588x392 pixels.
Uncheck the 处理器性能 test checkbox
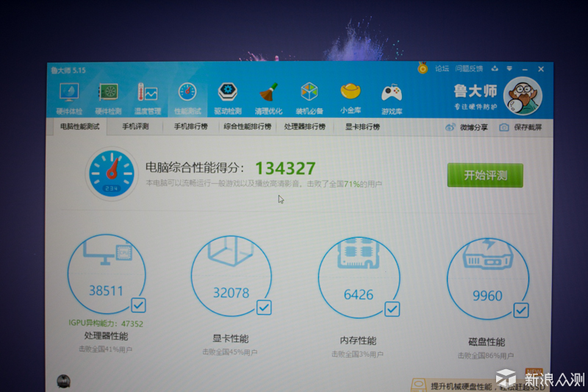coord(138,305)
